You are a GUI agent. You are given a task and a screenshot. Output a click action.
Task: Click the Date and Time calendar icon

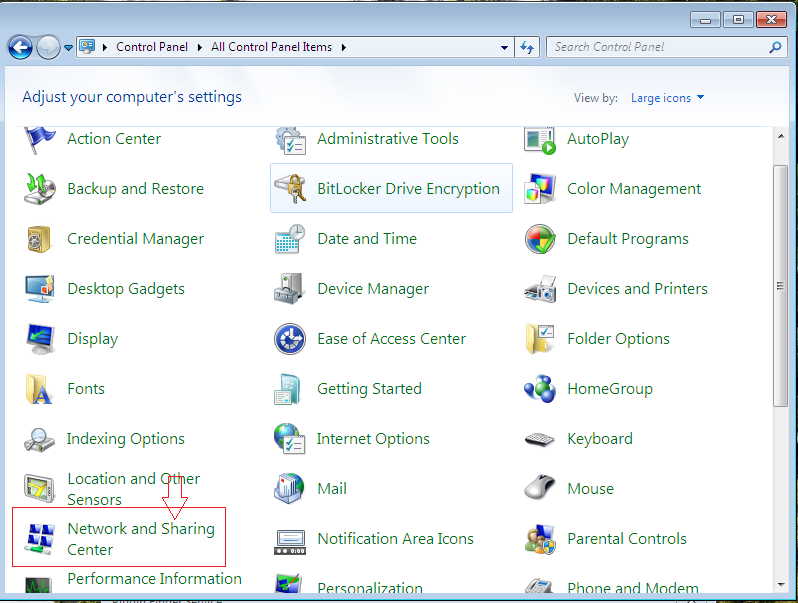(x=290, y=239)
